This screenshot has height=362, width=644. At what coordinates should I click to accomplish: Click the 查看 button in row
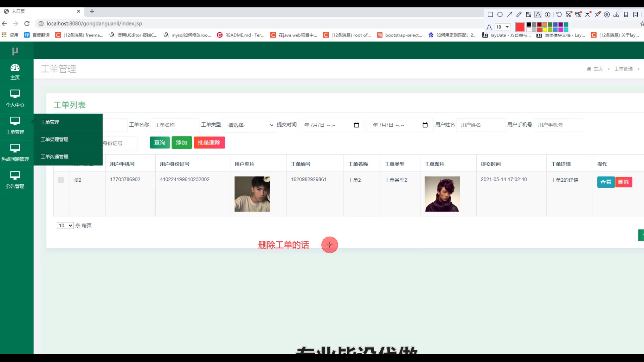click(x=605, y=182)
